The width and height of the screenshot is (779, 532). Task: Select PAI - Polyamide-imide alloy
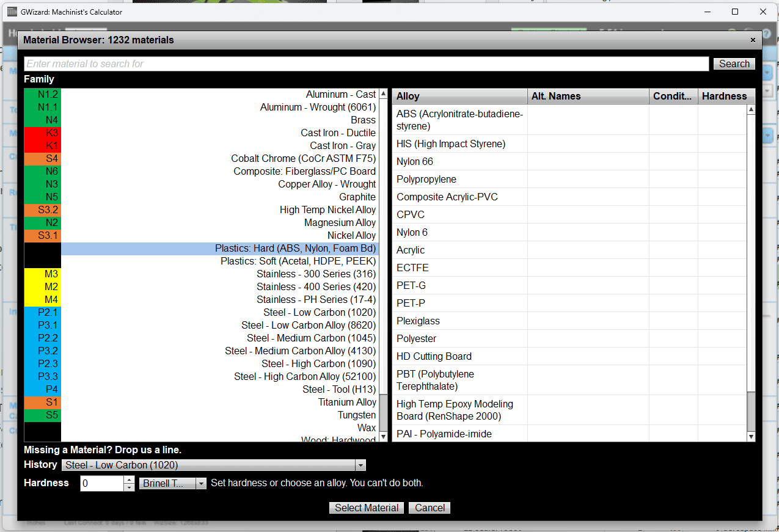click(569, 434)
